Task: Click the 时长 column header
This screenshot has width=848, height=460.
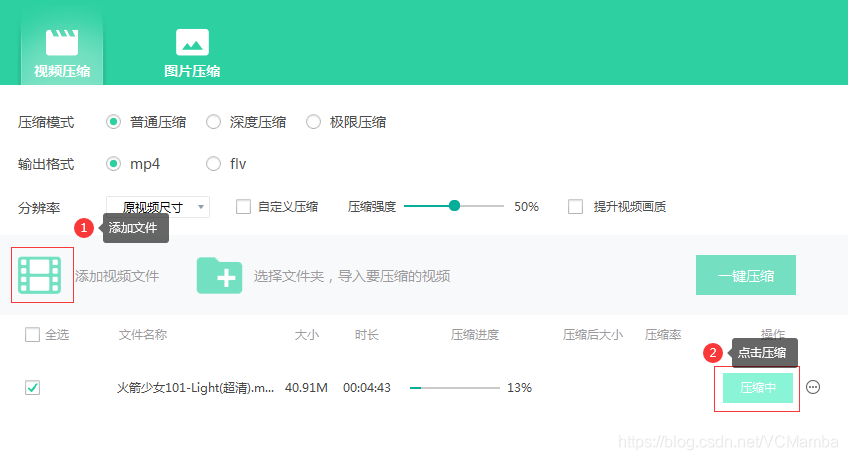Action: point(367,335)
